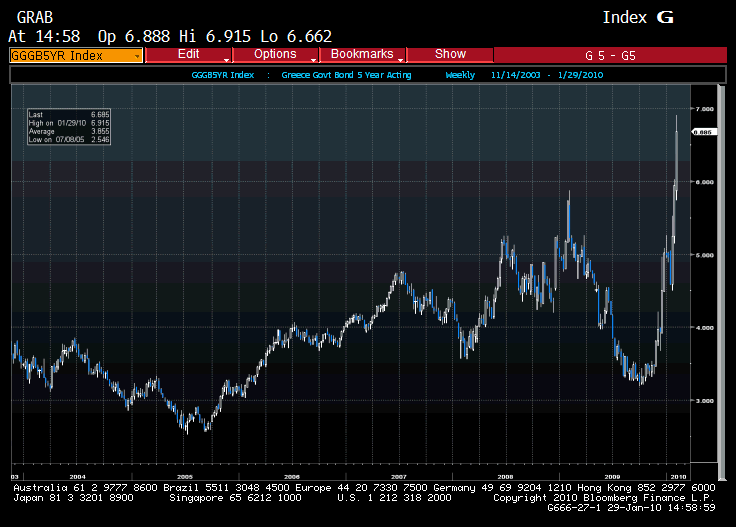Click the Op 6.888 opening value
This screenshot has width=736, height=527.
coord(134,37)
